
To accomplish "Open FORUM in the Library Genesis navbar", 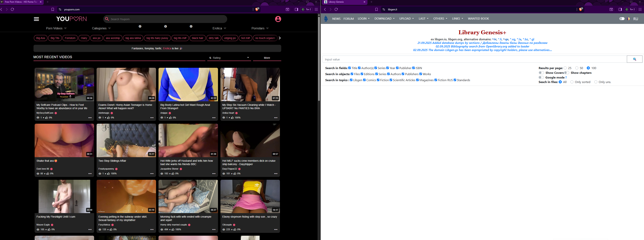I will pyautogui.click(x=348, y=19).
